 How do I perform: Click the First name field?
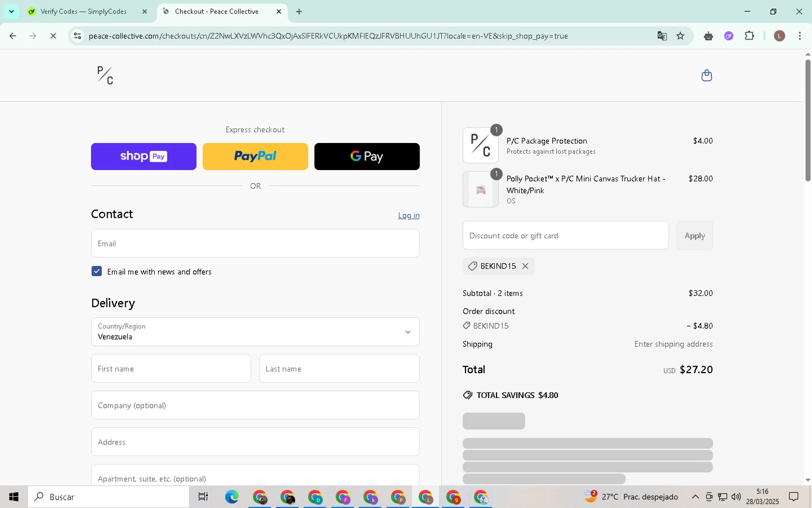171,368
